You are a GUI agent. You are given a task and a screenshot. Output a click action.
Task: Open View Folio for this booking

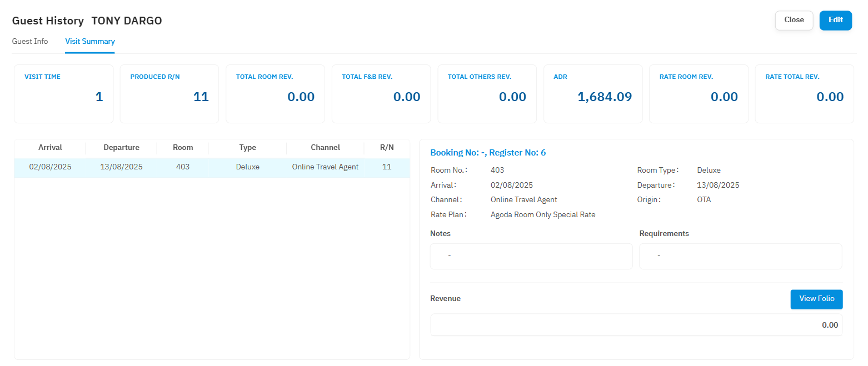click(x=816, y=299)
